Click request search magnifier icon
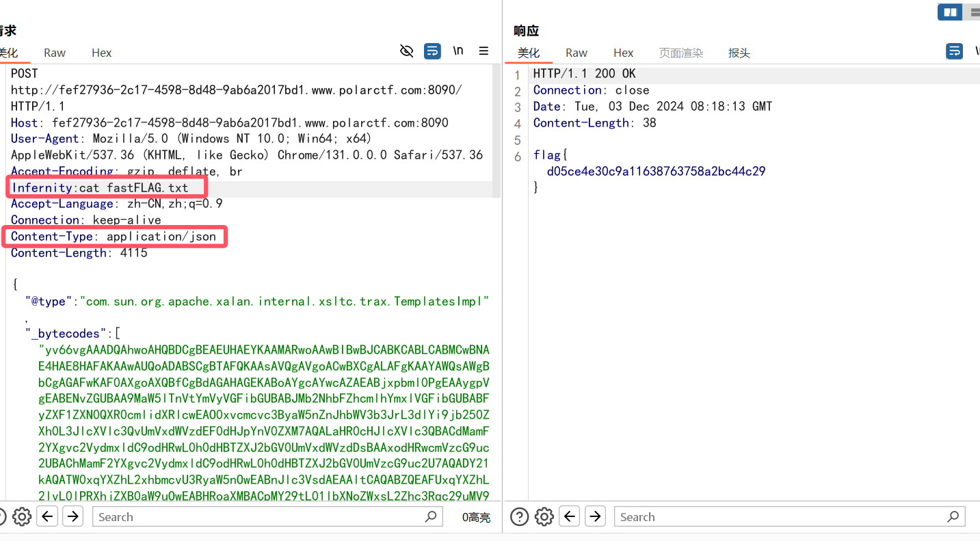The width and height of the screenshot is (980, 541). (430, 516)
